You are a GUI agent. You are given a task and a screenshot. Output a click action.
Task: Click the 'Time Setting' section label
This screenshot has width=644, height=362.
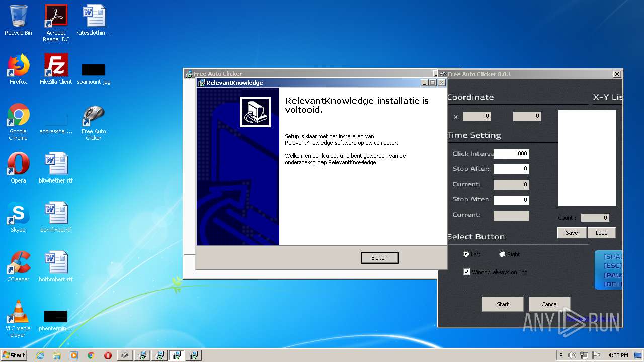tap(474, 135)
